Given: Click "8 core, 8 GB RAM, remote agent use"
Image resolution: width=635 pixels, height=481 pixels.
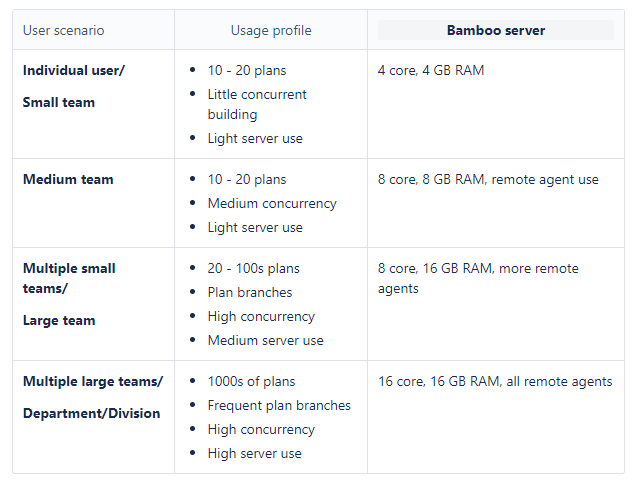Looking at the screenshot, I should [x=488, y=180].
